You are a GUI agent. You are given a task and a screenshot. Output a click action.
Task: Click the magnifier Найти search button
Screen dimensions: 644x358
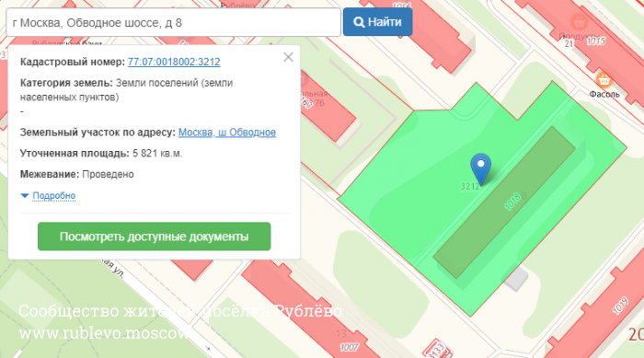point(377,22)
